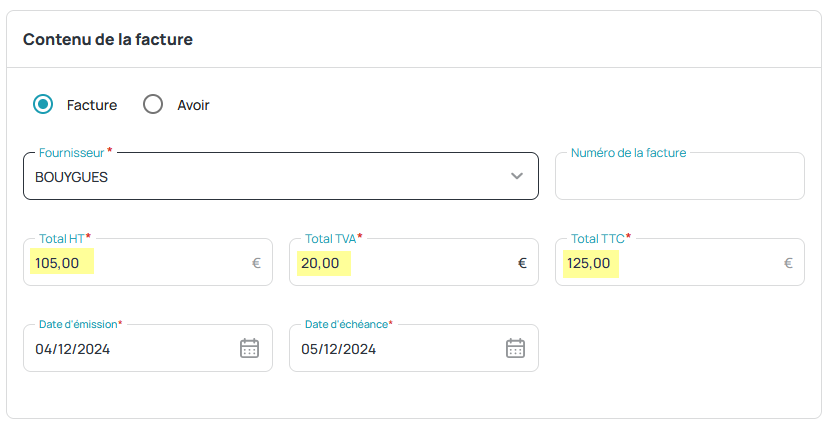Viewport: 835px width, 427px height.
Task: Click the euro symbol in Total TVA
Action: click(522, 263)
